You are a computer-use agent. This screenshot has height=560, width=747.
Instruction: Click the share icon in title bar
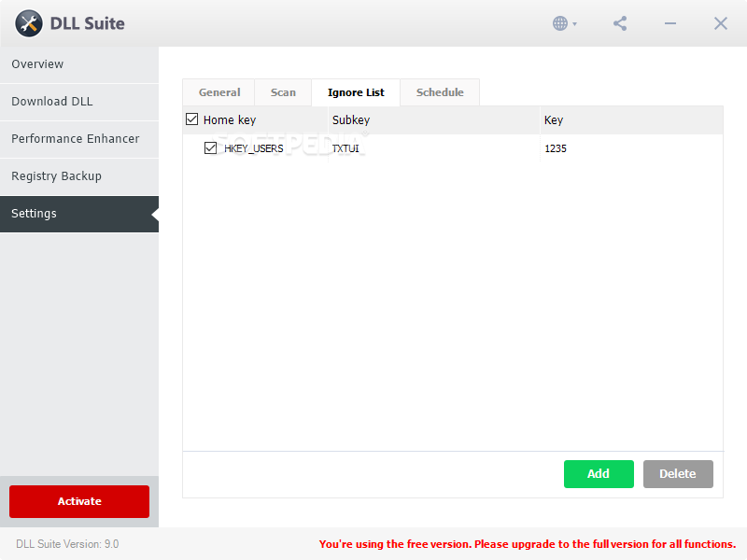[x=620, y=23]
